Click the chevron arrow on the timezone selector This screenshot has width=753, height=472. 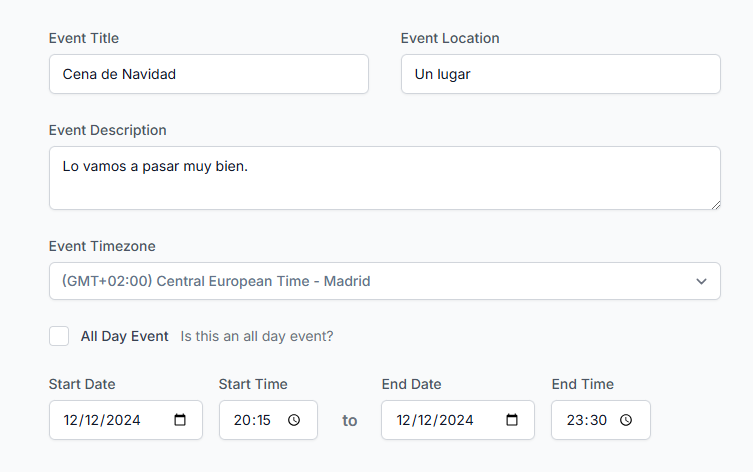click(x=701, y=281)
